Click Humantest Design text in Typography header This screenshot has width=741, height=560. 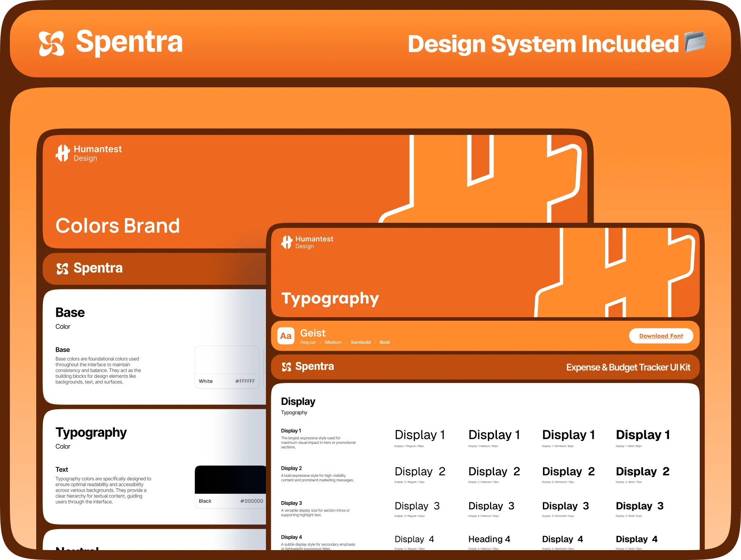pos(315,242)
